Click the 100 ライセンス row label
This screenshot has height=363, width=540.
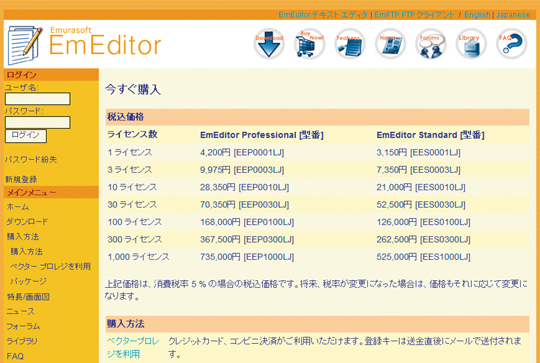tap(135, 222)
